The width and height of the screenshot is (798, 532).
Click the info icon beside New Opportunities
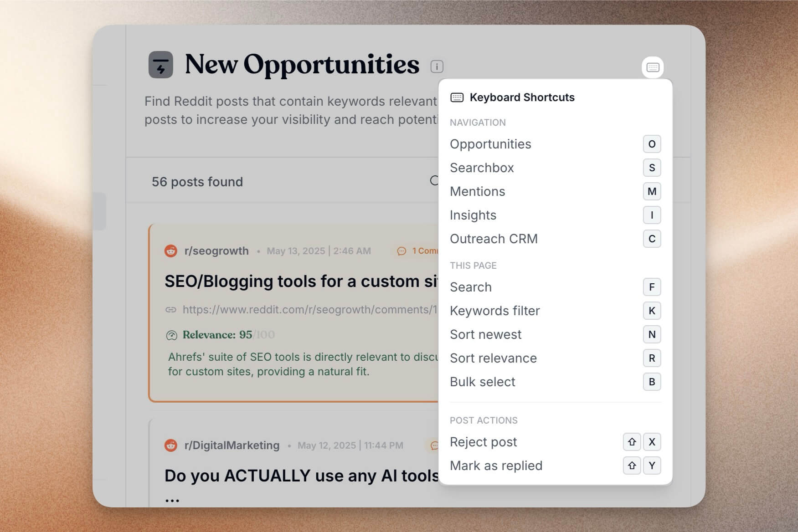[x=437, y=66]
